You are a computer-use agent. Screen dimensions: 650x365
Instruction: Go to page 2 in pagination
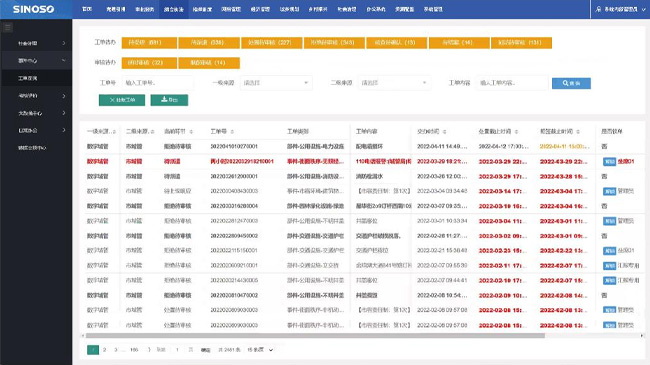coord(104,350)
